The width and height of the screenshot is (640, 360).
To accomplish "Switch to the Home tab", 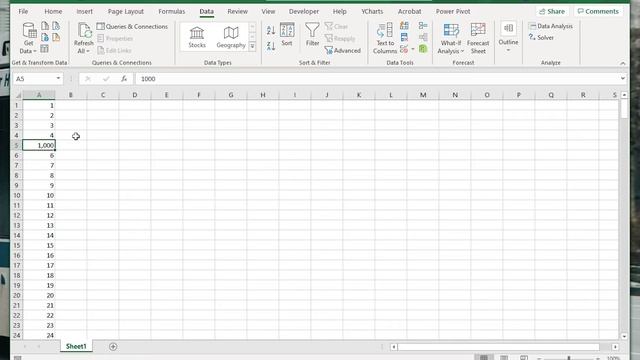I will (53, 11).
